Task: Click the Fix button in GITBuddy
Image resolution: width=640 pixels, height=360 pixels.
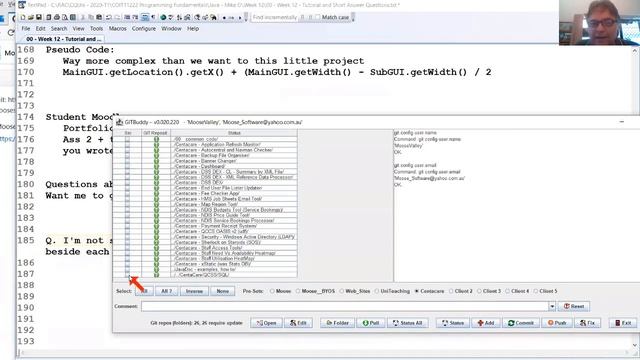Action: pyautogui.click(x=588, y=323)
